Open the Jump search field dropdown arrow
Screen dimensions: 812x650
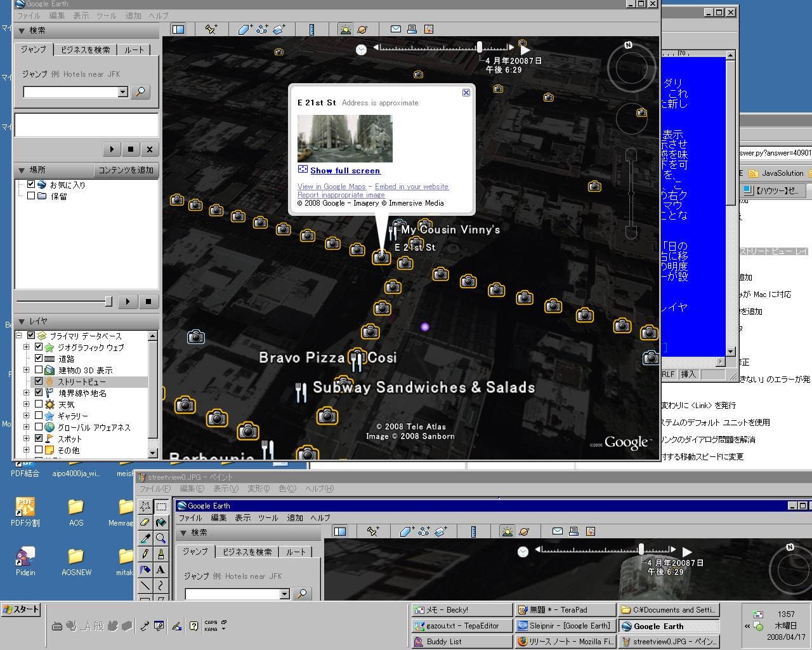click(x=122, y=92)
